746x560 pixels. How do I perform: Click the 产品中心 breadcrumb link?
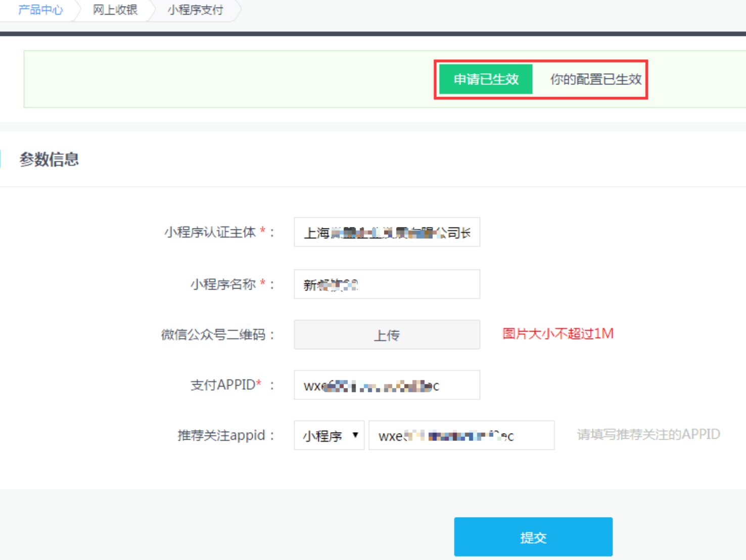(x=40, y=10)
